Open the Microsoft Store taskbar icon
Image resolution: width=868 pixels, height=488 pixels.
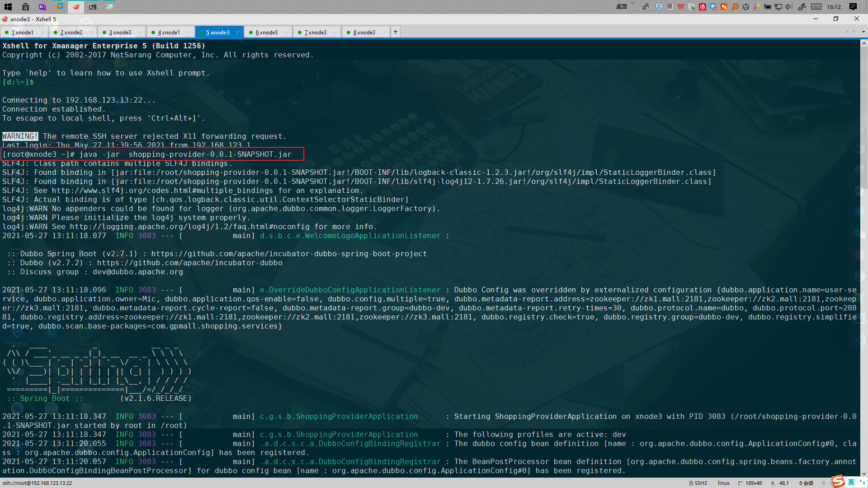(25, 7)
